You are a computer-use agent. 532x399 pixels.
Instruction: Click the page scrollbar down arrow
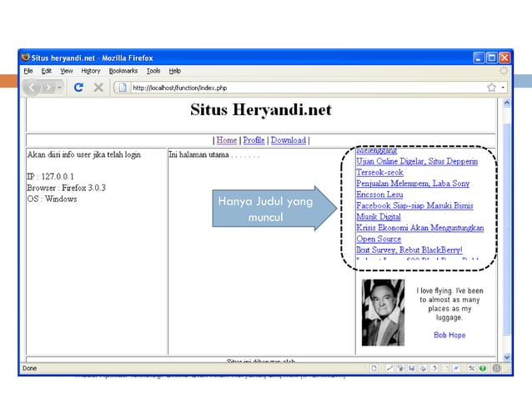click(504, 357)
